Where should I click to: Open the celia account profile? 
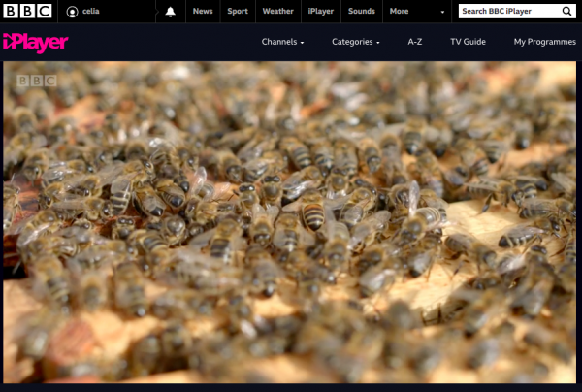[82, 12]
